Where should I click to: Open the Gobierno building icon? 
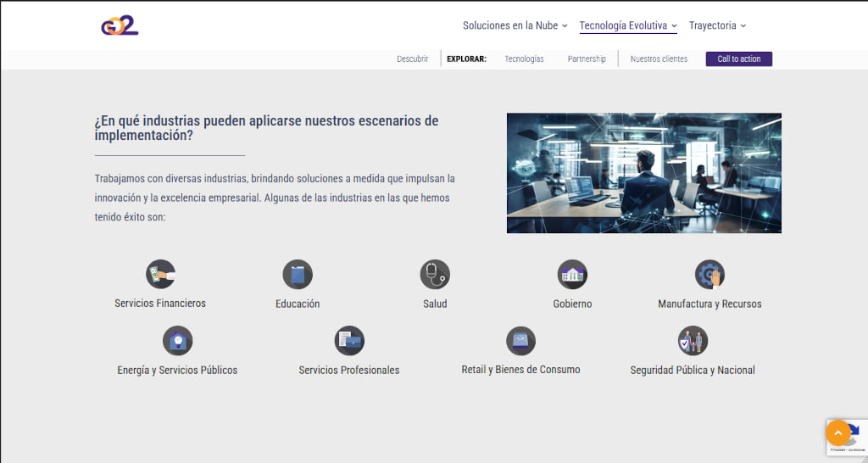(572, 275)
